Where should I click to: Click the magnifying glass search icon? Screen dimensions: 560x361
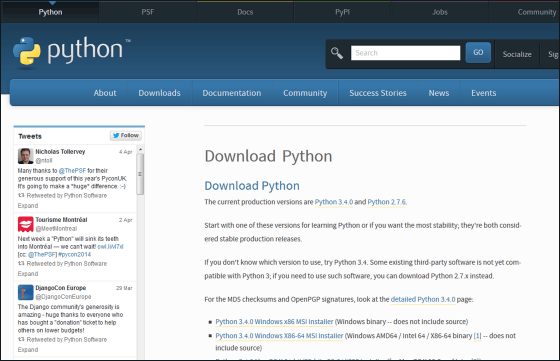[336, 53]
